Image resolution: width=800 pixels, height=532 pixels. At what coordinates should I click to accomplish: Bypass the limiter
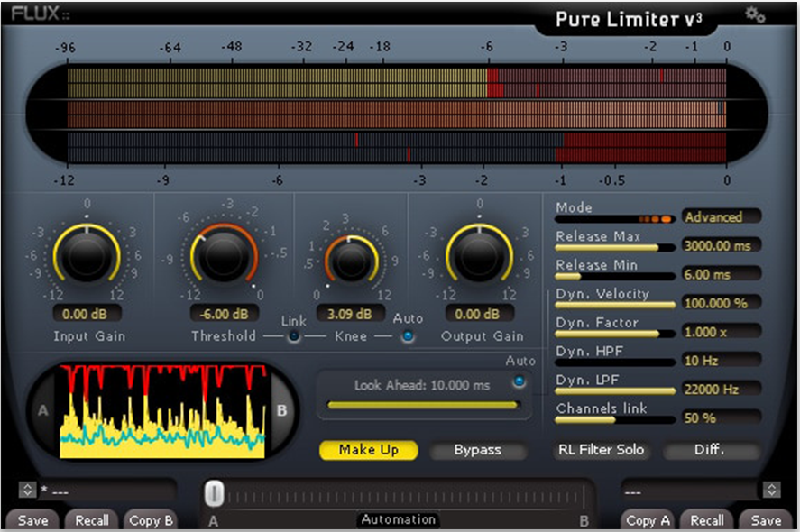pyautogui.click(x=479, y=450)
